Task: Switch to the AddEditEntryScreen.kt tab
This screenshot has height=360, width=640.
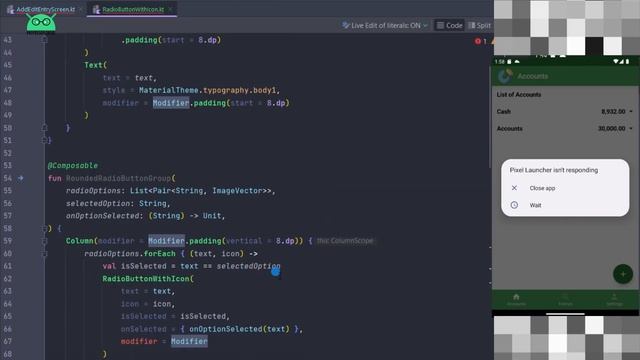Action: pyautogui.click(x=45, y=9)
